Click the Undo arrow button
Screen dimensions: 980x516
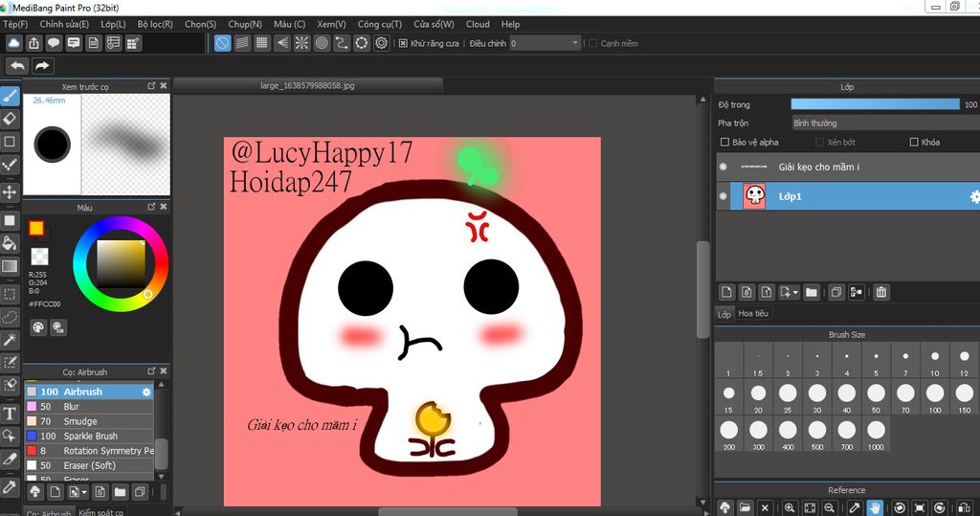click(17, 66)
